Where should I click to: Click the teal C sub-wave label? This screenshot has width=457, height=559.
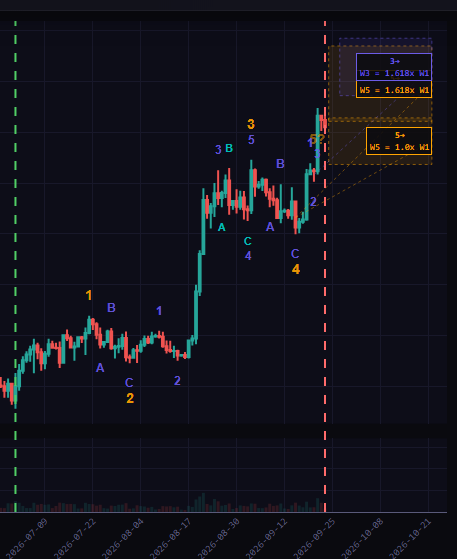coord(248,241)
